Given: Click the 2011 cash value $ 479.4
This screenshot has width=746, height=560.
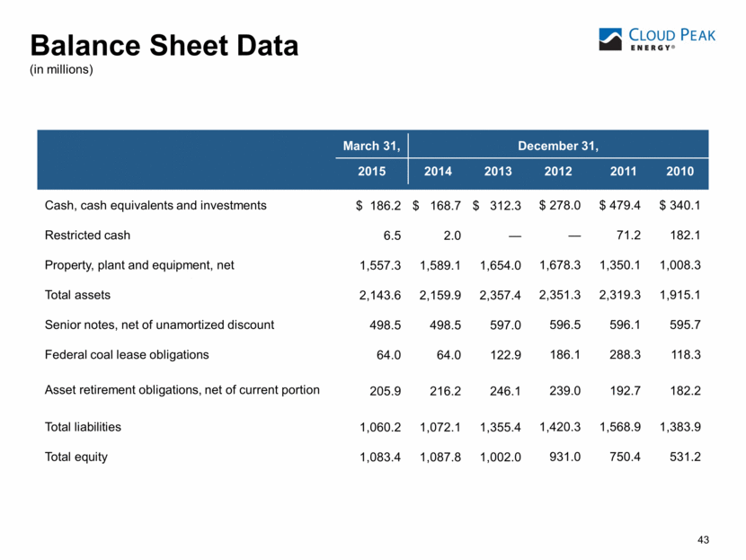Looking at the screenshot, I should tap(620, 205).
